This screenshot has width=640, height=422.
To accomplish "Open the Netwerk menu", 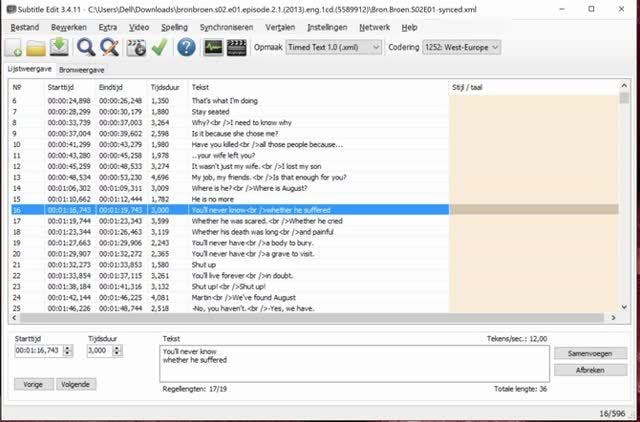I will 374,27.
